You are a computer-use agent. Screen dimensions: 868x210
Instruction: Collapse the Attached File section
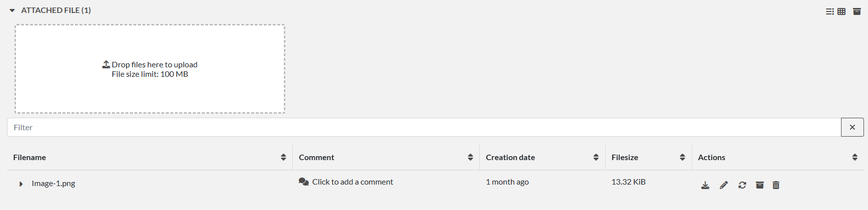click(12, 10)
